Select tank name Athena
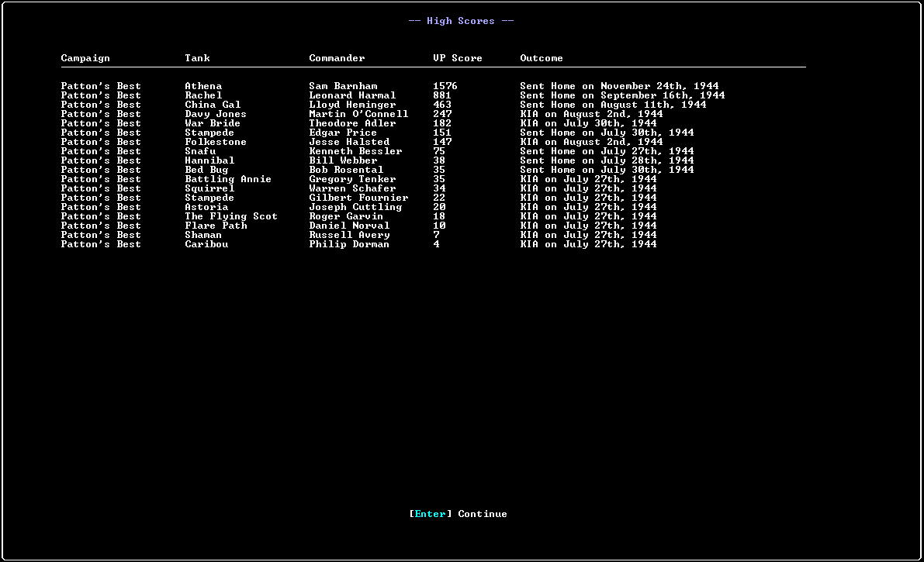This screenshot has width=924, height=562. coord(203,86)
